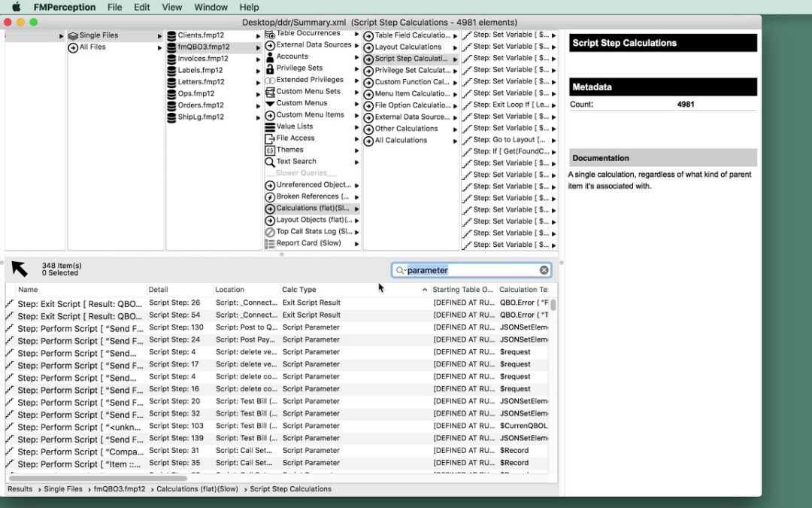Image resolution: width=812 pixels, height=508 pixels.
Task: Click the ShipLg.fmp12 database icon
Action: (x=171, y=117)
